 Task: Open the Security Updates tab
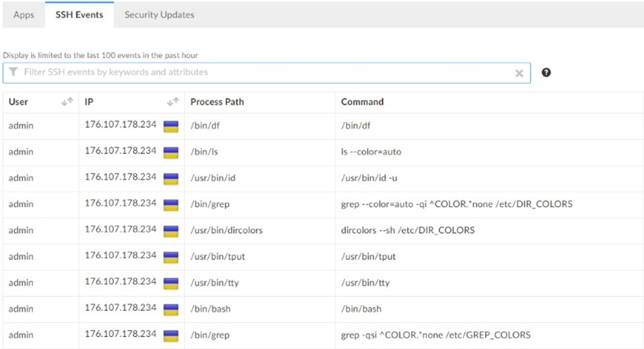point(159,15)
